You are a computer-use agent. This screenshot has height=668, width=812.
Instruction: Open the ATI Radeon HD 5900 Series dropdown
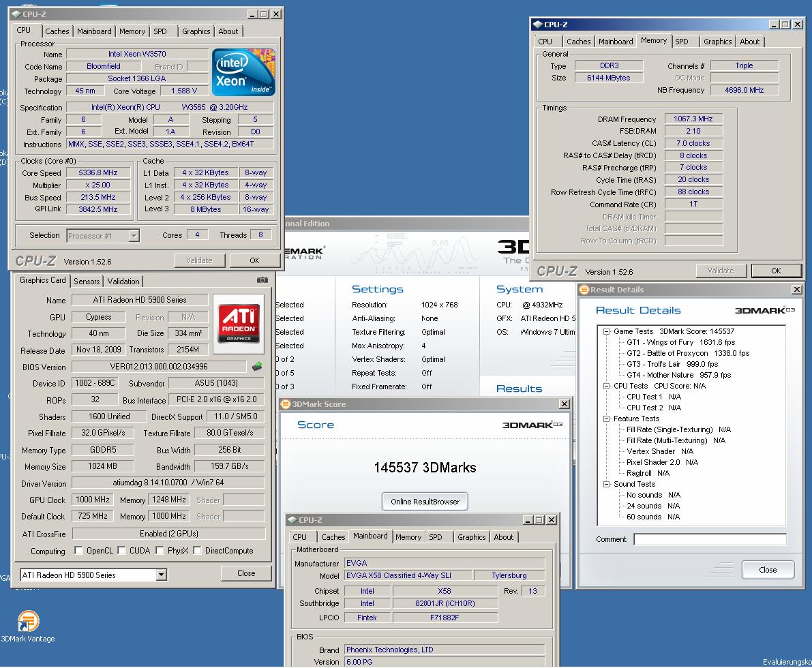[162, 575]
